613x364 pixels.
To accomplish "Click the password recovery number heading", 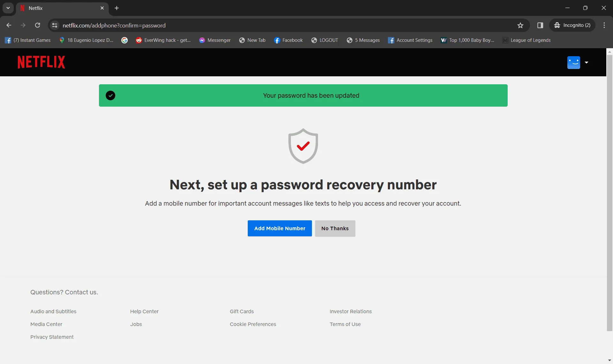I will pos(303,185).
